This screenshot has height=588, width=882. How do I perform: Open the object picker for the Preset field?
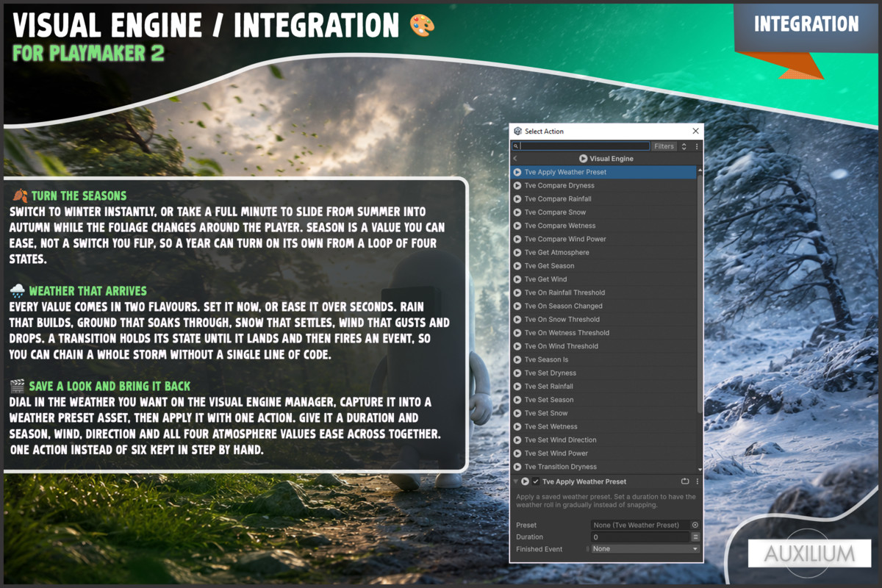pyautogui.click(x=695, y=526)
